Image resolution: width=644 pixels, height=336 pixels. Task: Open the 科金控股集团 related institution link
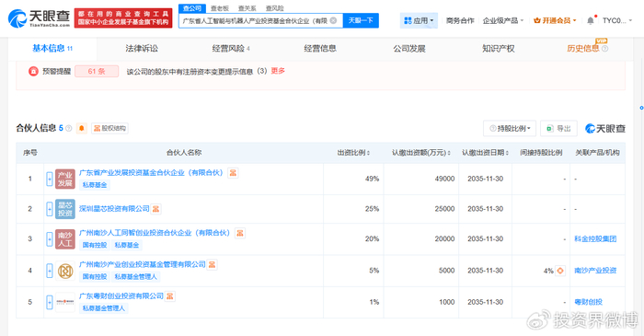tap(595, 239)
